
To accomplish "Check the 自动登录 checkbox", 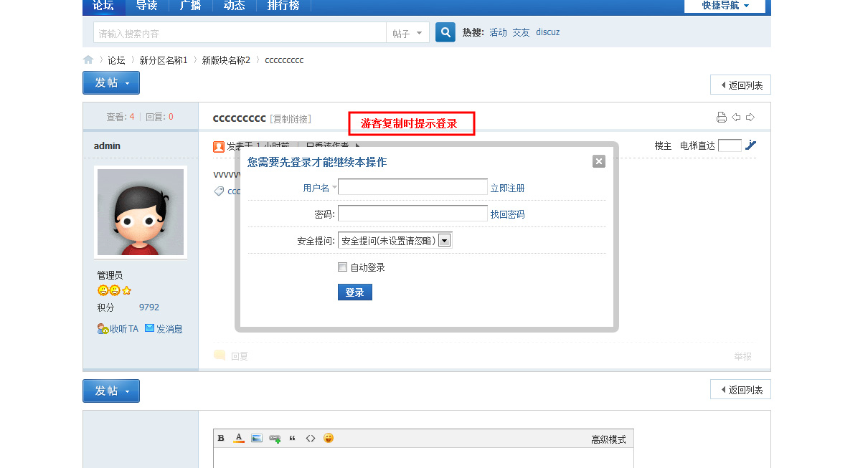I will click(342, 267).
